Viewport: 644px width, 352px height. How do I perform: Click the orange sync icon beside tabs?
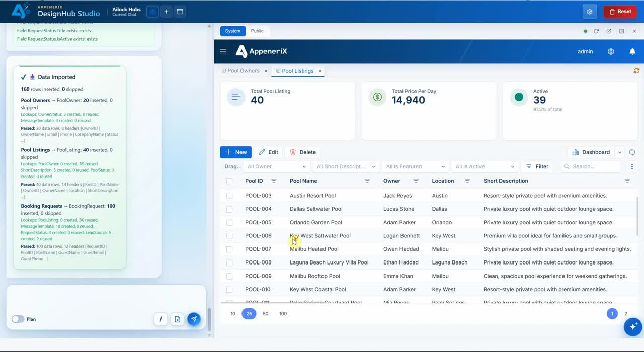(x=636, y=71)
